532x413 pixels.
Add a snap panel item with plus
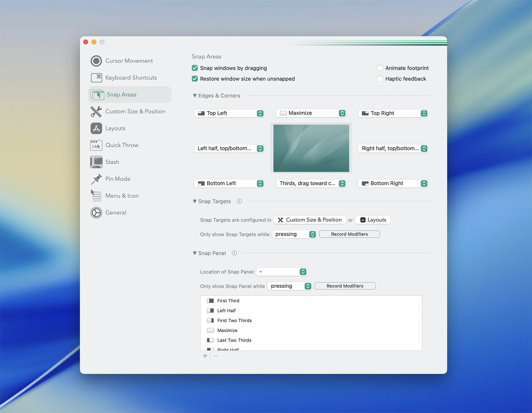(205, 356)
